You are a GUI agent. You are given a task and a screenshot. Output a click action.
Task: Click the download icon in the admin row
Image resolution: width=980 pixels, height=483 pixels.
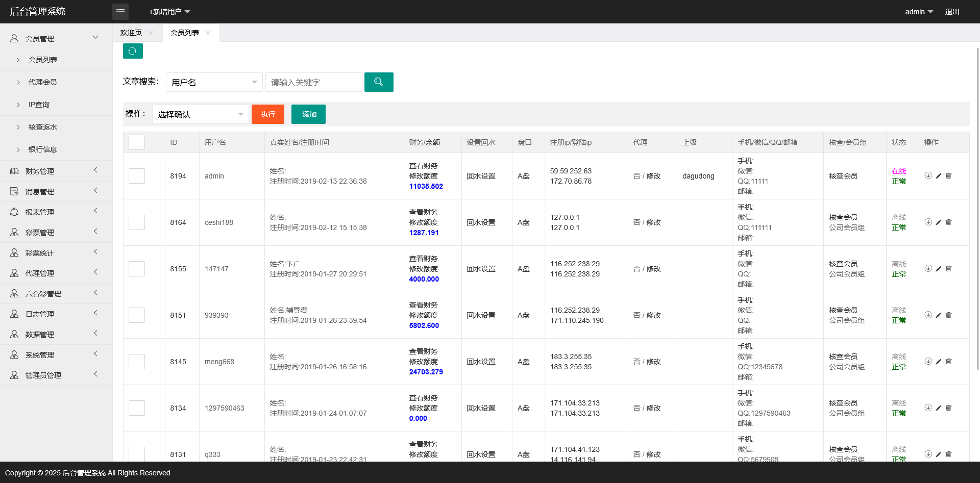point(928,176)
